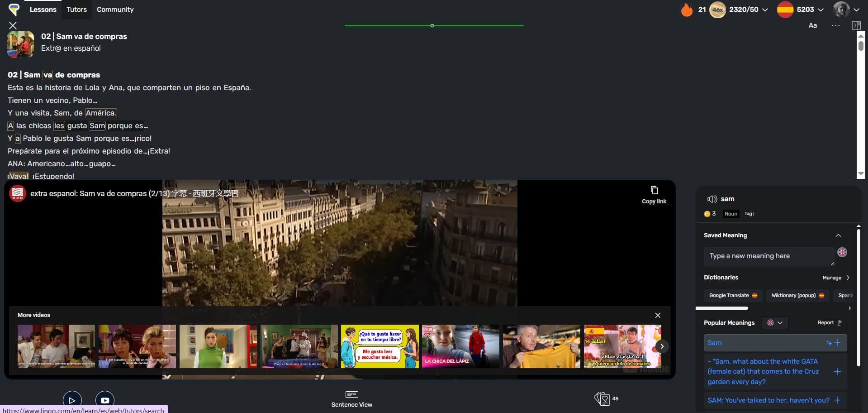The image size is (868, 413).
Task: Toggle the sidebar panel icon
Action: click(x=856, y=25)
